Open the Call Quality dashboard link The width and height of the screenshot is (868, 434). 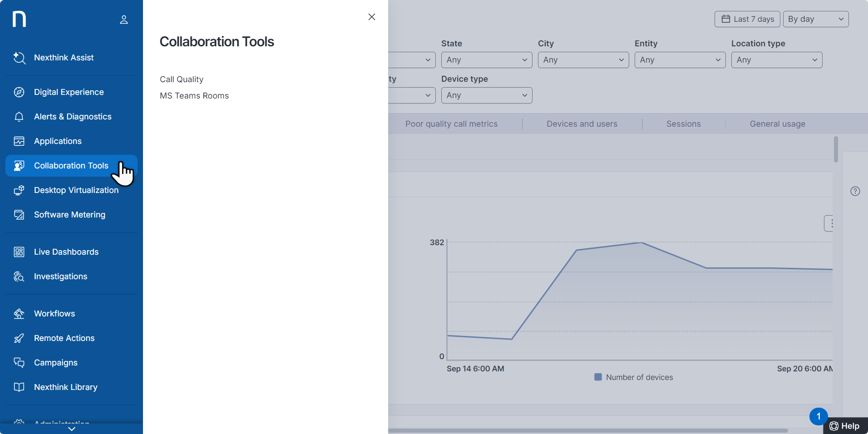click(182, 79)
